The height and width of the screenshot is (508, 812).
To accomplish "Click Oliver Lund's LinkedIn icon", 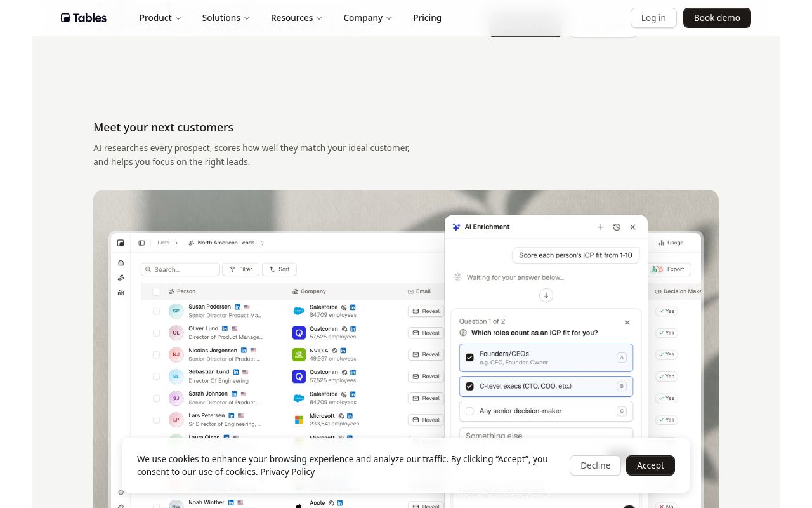I will (225, 328).
